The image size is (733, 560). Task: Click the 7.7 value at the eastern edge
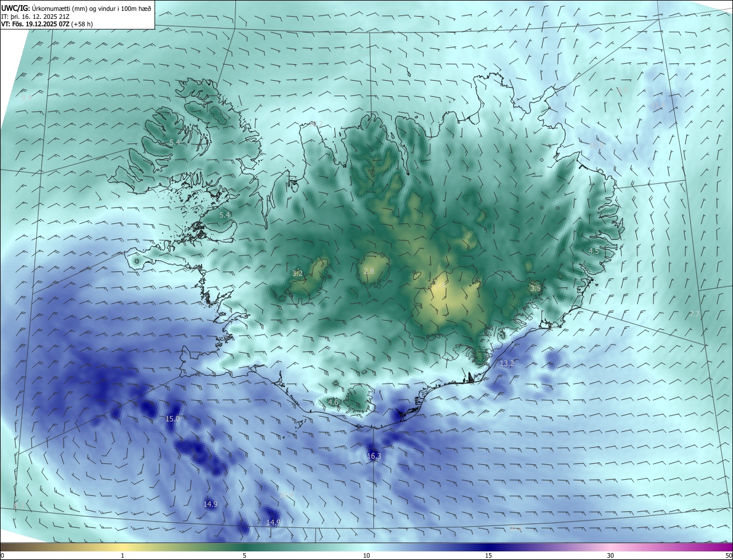pyautogui.click(x=694, y=314)
